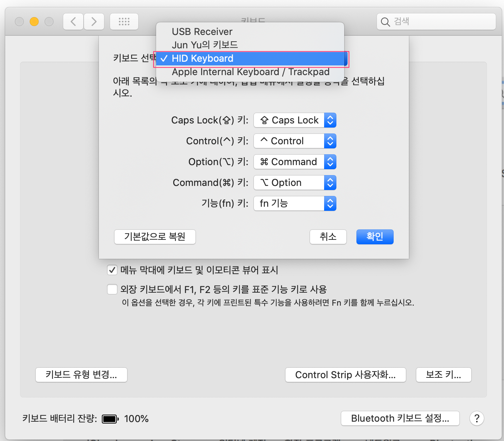
Task: Enable the keyboard and emoji viewer checkbox
Action: 112,270
